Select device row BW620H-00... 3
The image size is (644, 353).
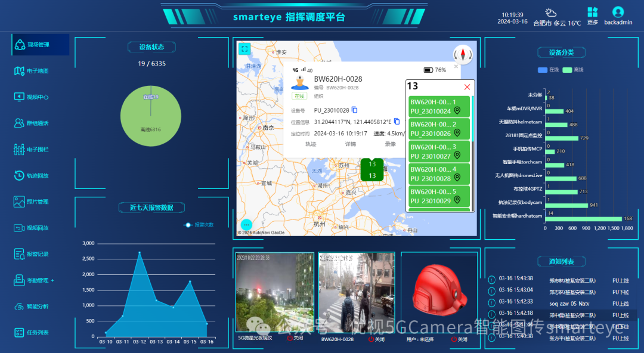(439, 151)
